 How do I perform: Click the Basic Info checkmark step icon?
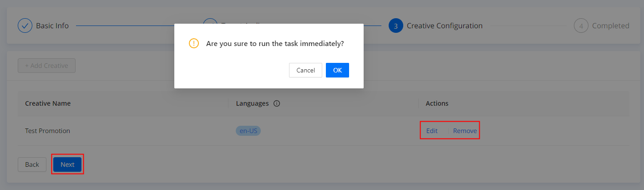(x=25, y=26)
